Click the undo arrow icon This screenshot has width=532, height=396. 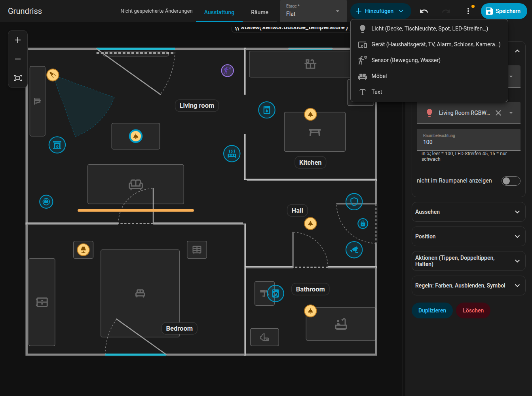click(x=424, y=11)
